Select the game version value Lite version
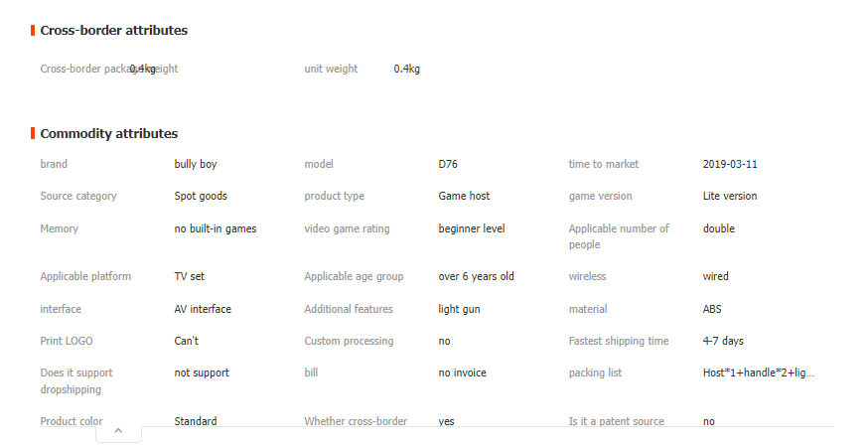Viewport: 868px width, 448px height. 730,196
